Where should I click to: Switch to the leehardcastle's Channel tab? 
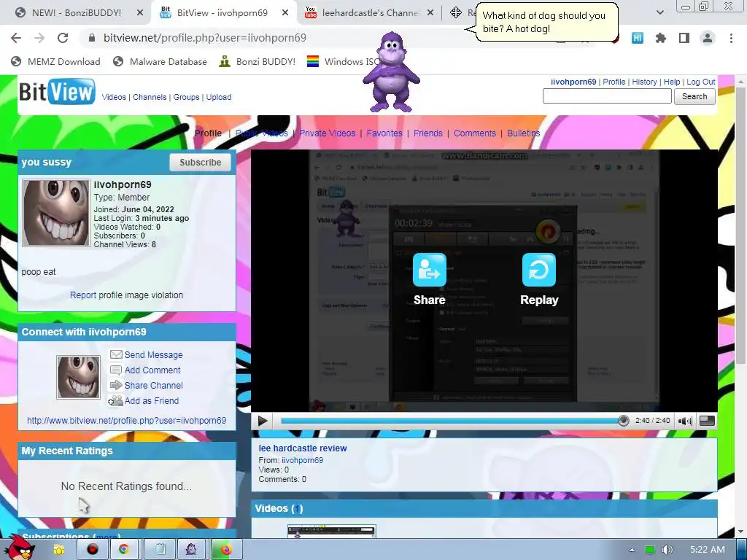pyautogui.click(x=369, y=13)
